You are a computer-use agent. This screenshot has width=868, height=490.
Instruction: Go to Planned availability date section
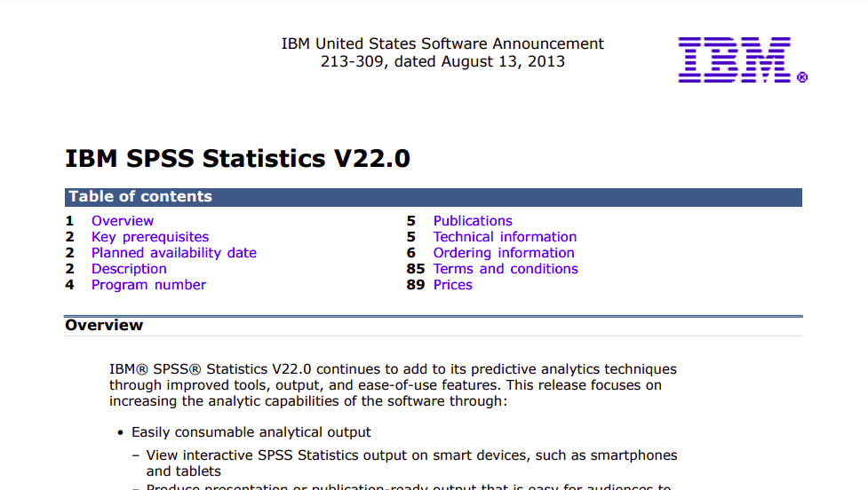point(173,253)
